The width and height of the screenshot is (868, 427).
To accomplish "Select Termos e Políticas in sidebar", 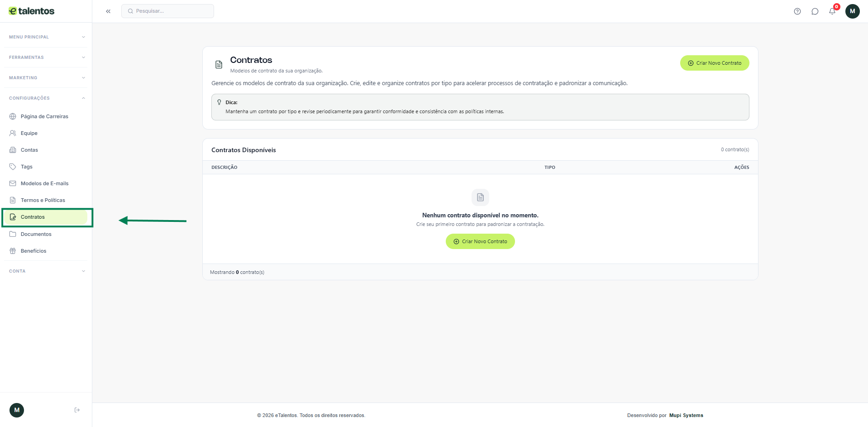I will pyautogui.click(x=43, y=200).
